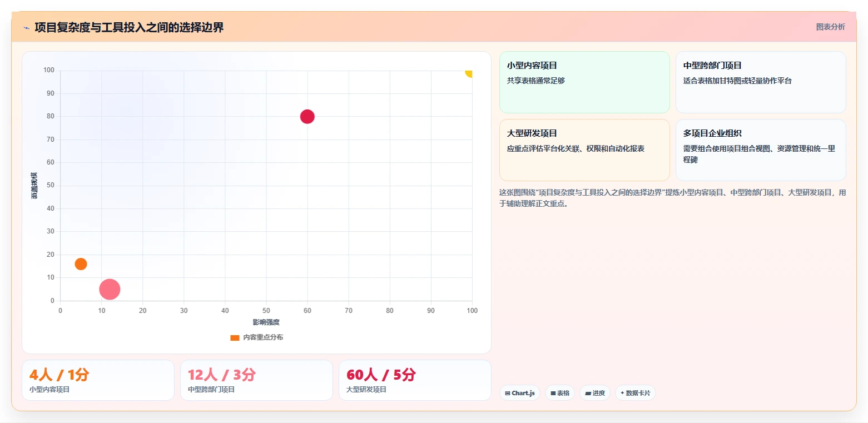This screenshot has width=868, height=423.
Task: Click the 小型内容项目 label under 4人 / 1分
Action: tap(49, 390)
